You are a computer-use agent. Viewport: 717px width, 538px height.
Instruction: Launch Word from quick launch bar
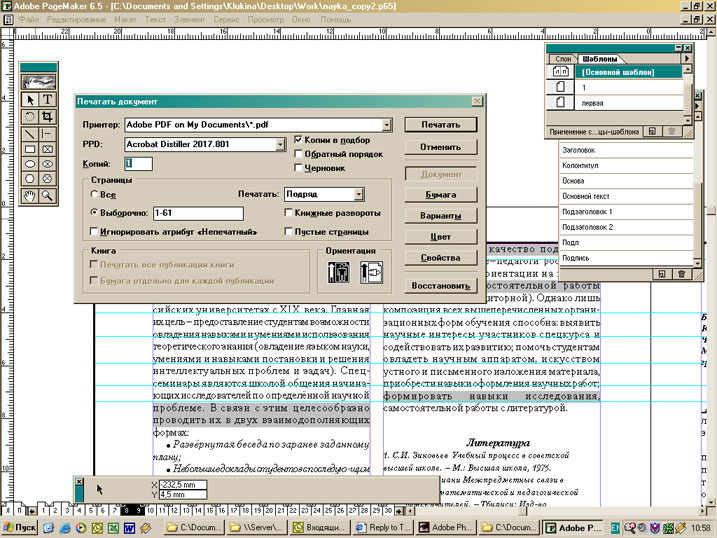pos(129,528)
